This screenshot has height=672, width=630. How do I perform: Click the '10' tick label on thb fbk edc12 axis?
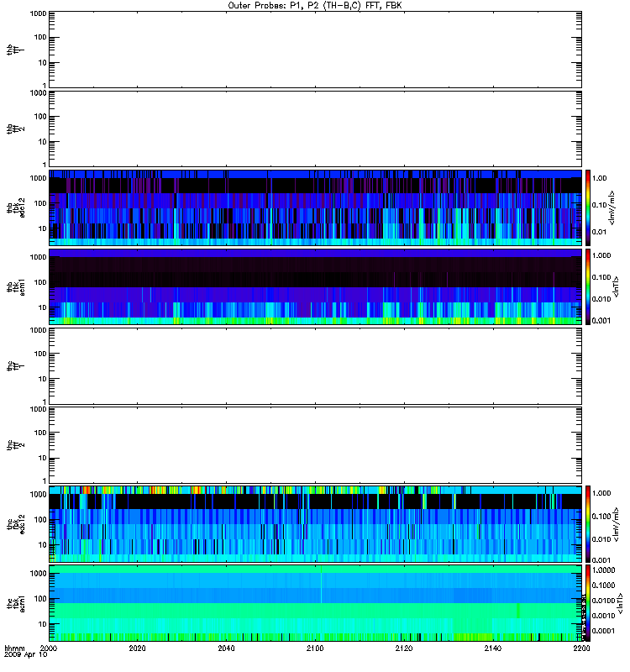pos(43,228)
